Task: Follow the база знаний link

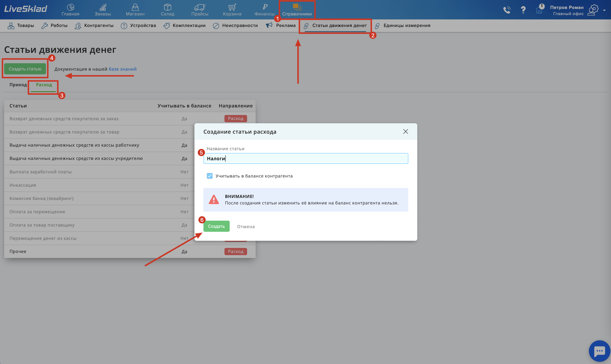Action: [x=123, y=69]
